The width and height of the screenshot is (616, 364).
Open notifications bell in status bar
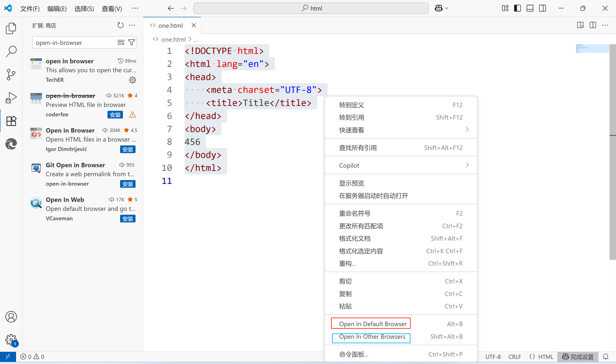tap(606, 356)
